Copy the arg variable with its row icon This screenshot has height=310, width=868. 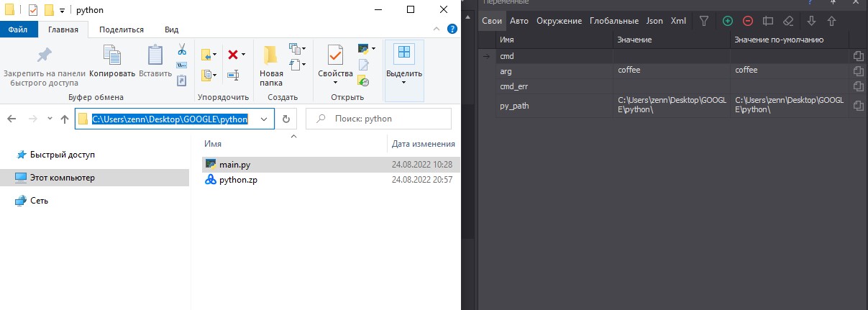coord(858,70)
